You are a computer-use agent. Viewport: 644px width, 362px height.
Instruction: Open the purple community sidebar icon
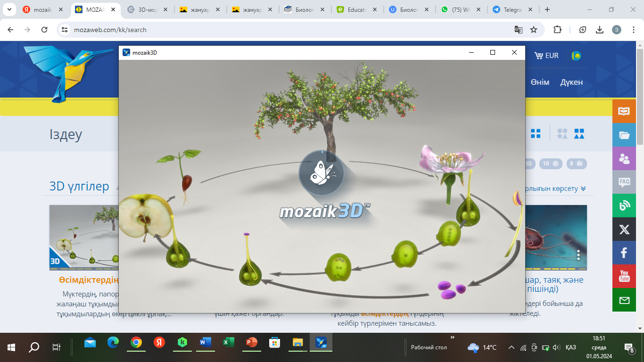(x=624, y=159)
